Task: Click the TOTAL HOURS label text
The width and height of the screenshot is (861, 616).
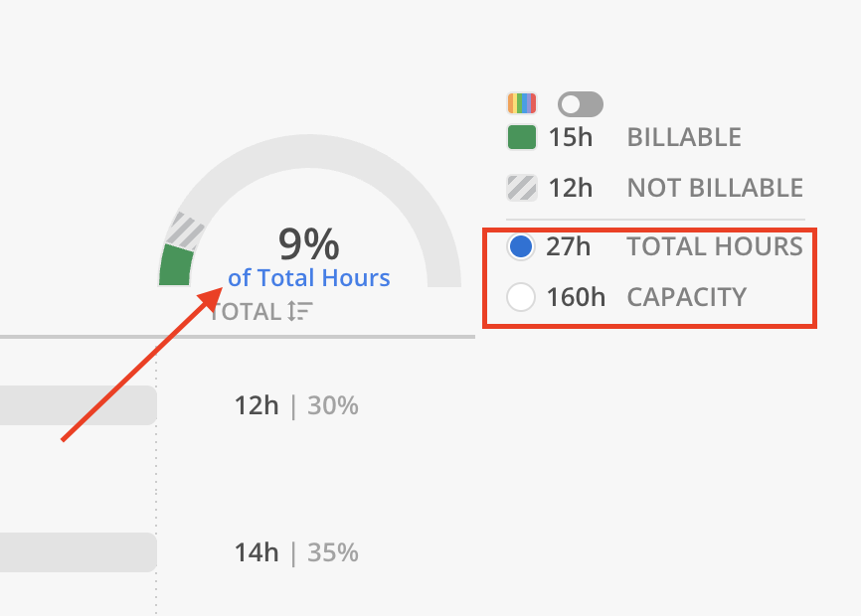Action: tap(715, 246)
